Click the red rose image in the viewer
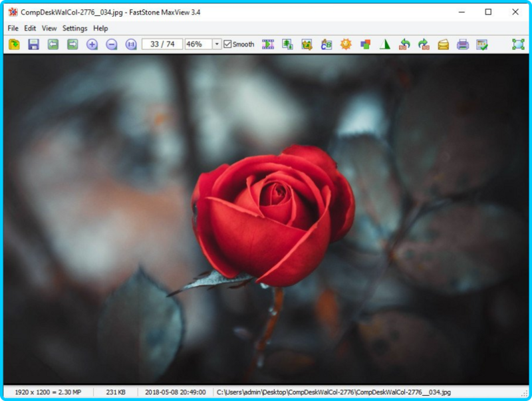The height and width of the screenshot is (401, 532). [x=273, y=215]
